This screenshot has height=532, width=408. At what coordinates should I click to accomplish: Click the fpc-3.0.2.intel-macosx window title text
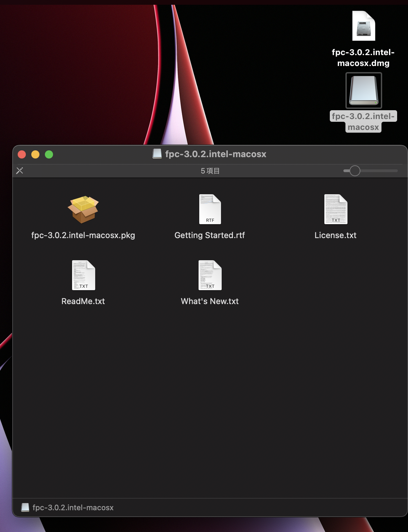click(216, 154)
